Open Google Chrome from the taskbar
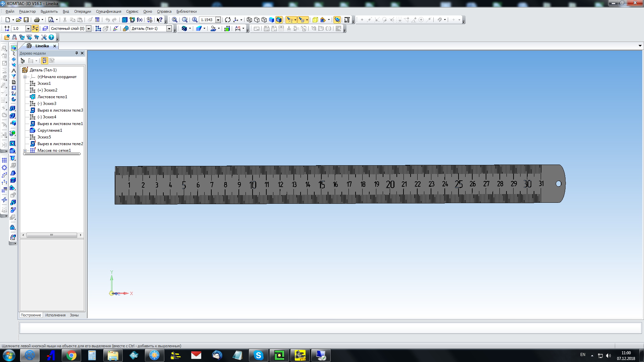This screenshot has width=644, height=362. pos(71,355)
